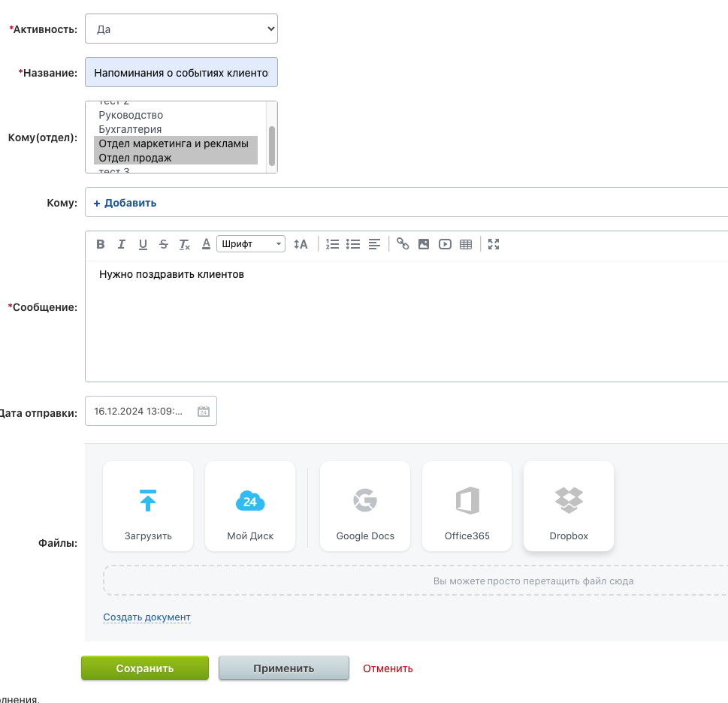
Task: Attach a file from Dropbox
Action: click(x=569, y=506)
